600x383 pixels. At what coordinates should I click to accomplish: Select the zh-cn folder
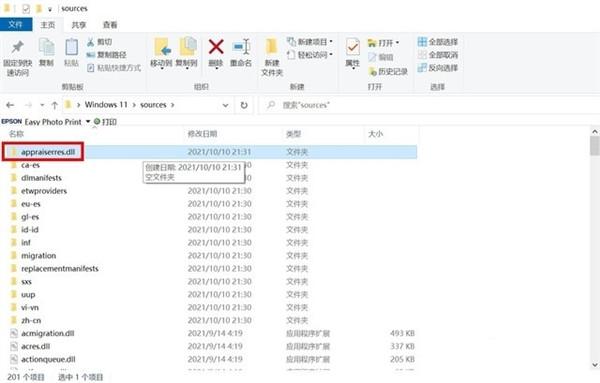(x=31, y=320)
